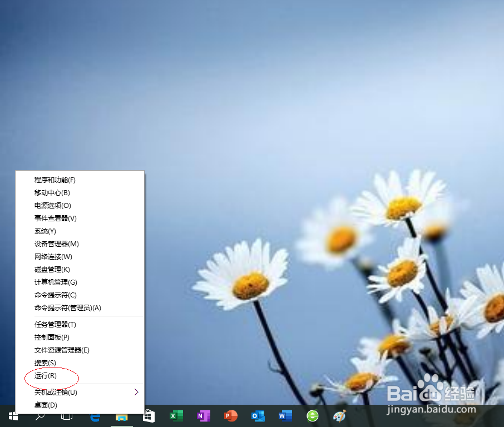Click the Task View icon
The image size is (504, 427).
tap(67, 415)
